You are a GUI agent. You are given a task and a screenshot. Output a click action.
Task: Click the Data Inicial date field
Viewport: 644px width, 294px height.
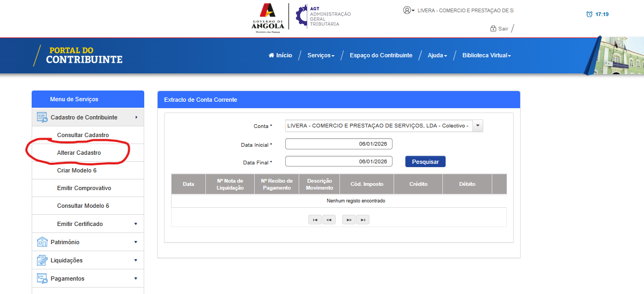(338, 144)
